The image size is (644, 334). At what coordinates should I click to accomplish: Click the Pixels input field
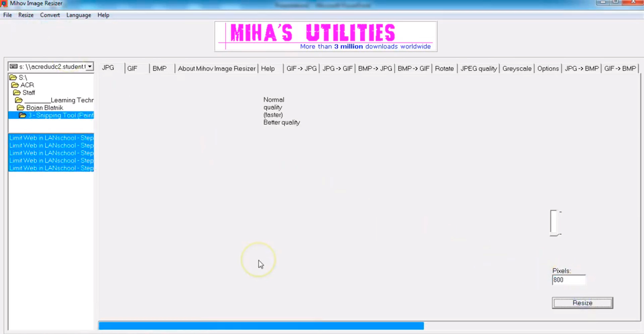(x=569, y=280)
